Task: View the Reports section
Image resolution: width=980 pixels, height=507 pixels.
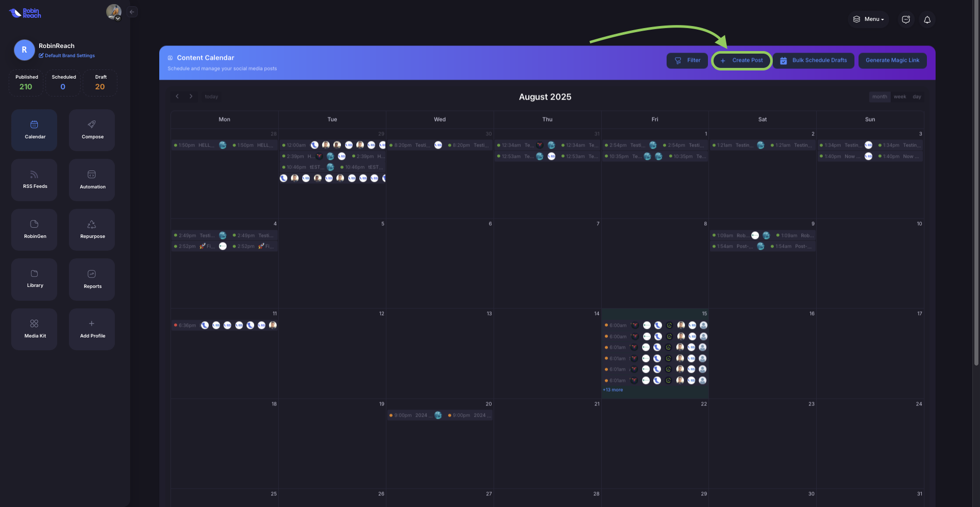Action: [92, 279]
